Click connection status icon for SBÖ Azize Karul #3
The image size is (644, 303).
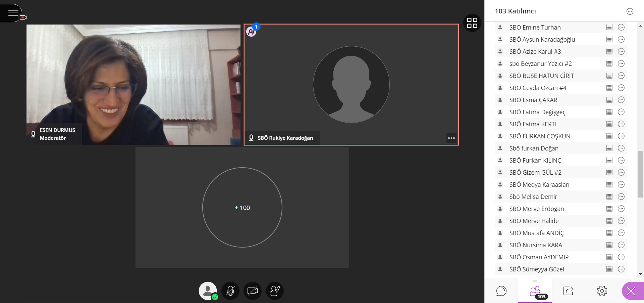(x=609, y=51)
